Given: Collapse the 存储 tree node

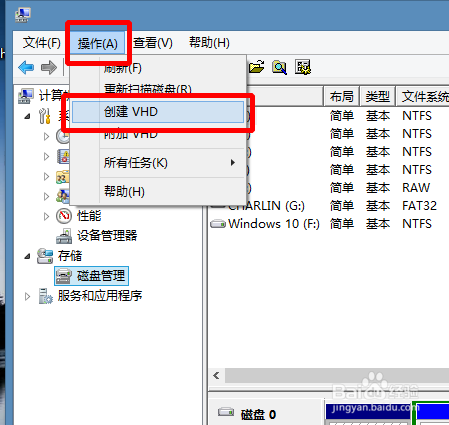Looking at the screenshot, I should tap(28, 256).
